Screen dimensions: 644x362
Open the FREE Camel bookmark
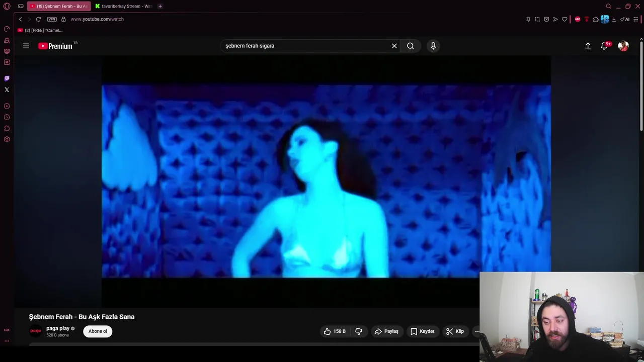pos(40,30)
